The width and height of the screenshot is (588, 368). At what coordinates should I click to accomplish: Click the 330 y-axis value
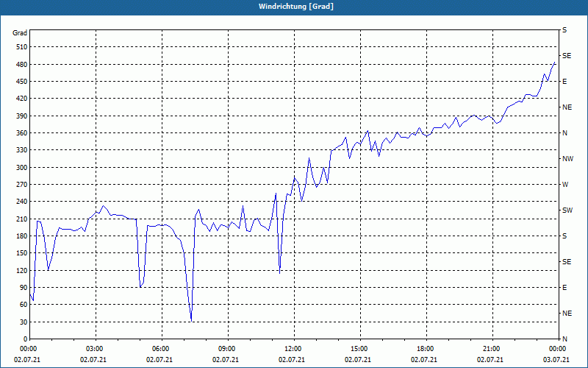[x=21, y=150]
